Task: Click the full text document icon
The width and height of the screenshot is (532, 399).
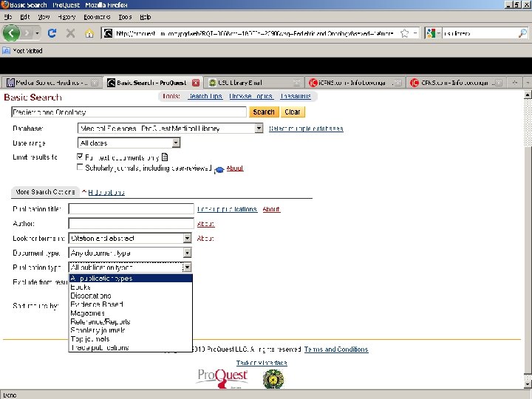Action: pyautogui.click(x=165, y=157)
